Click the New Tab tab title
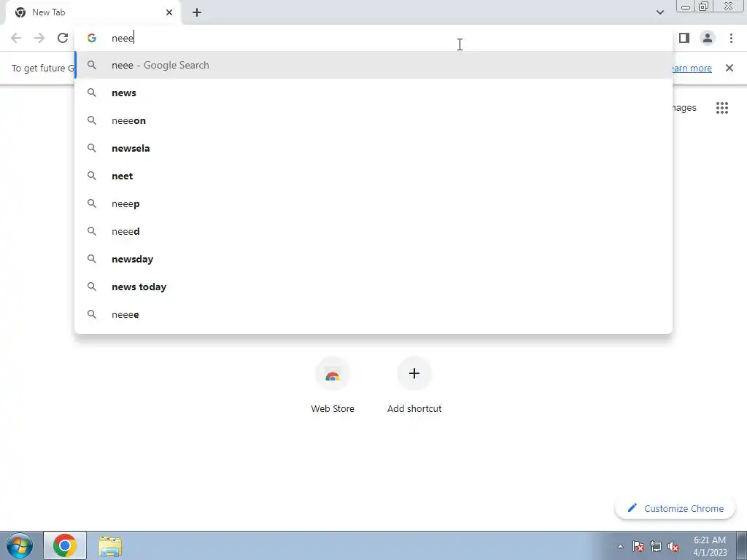 coord(48,12)
